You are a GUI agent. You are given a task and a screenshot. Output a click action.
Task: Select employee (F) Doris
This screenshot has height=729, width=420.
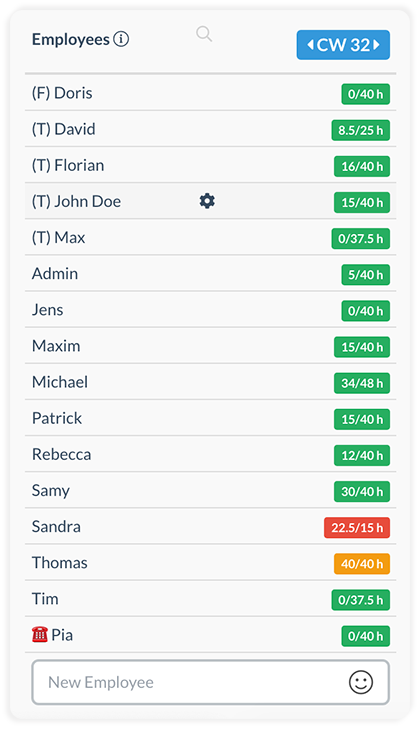pos(210,93)
